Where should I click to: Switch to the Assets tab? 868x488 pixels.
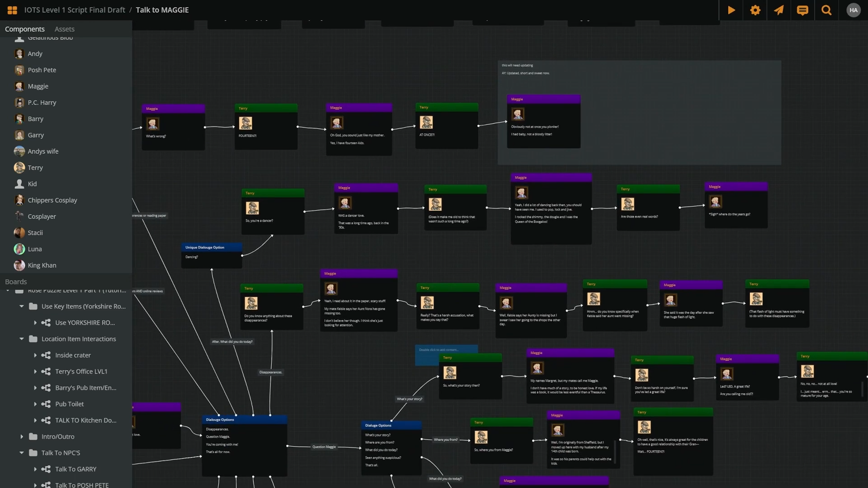(64, 29)
